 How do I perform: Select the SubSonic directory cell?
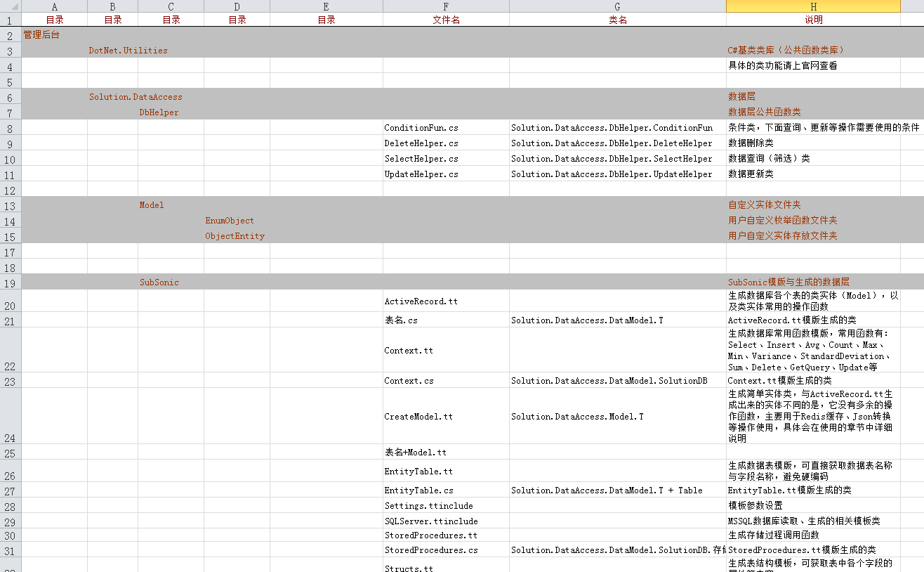tap(159, 282)
